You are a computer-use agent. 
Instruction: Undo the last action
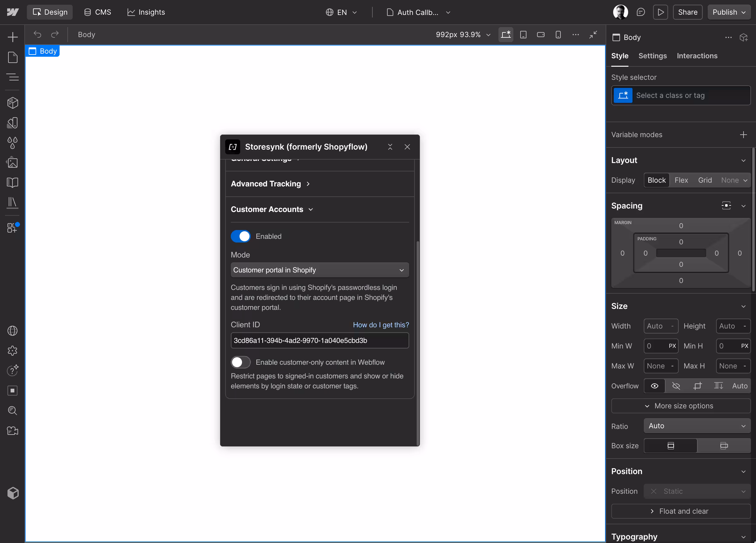click(37, 35)
